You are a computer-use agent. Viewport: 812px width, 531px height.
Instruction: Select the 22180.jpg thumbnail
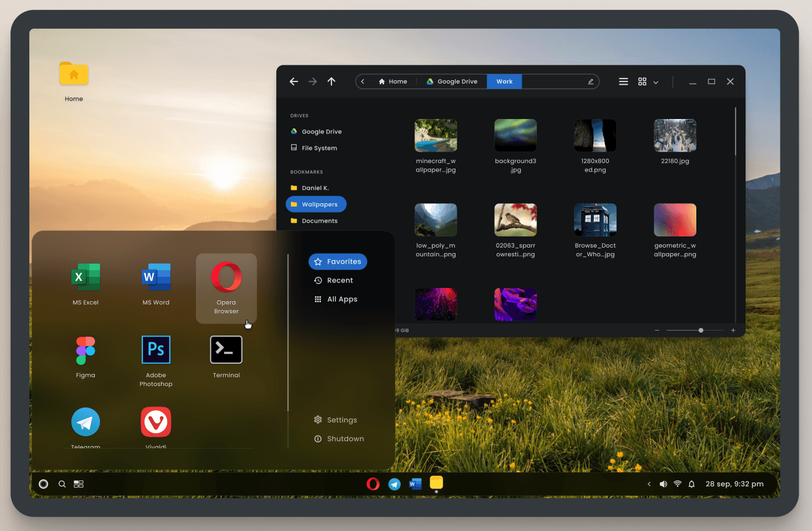point(675,136)
